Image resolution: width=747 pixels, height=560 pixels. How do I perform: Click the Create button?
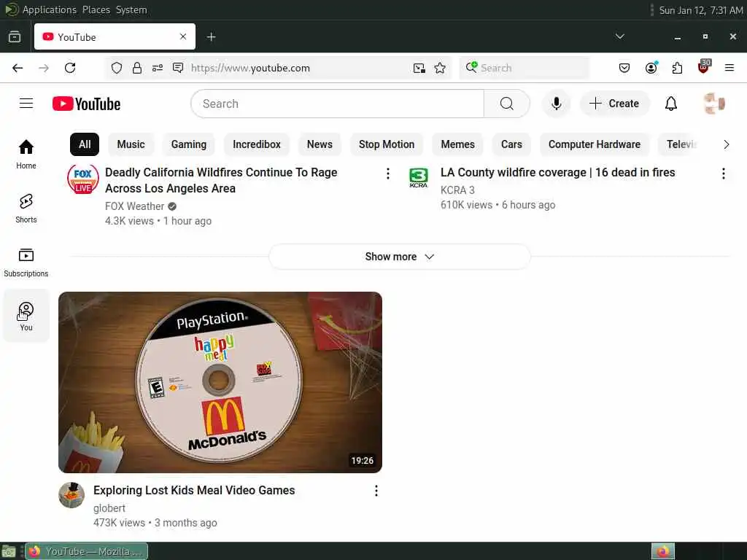coord(614,104)
